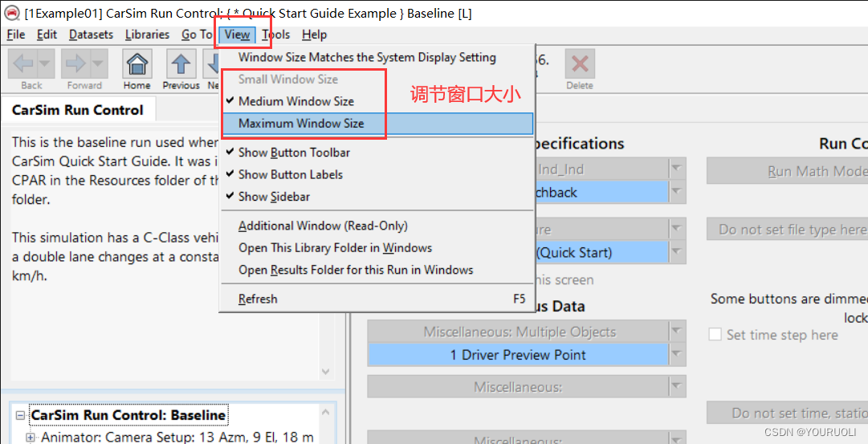
Task: Enable the Set time step here checkbox
Action: coord(715,334)
